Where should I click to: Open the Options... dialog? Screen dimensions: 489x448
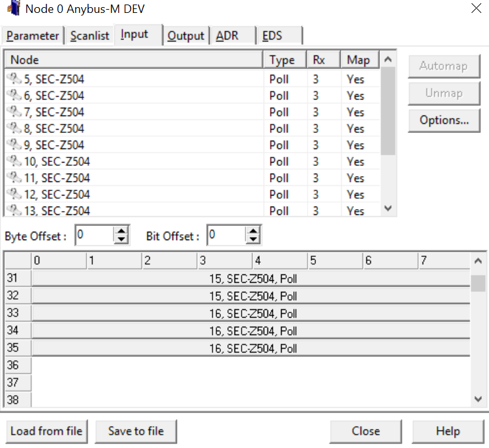coord(444,120)
